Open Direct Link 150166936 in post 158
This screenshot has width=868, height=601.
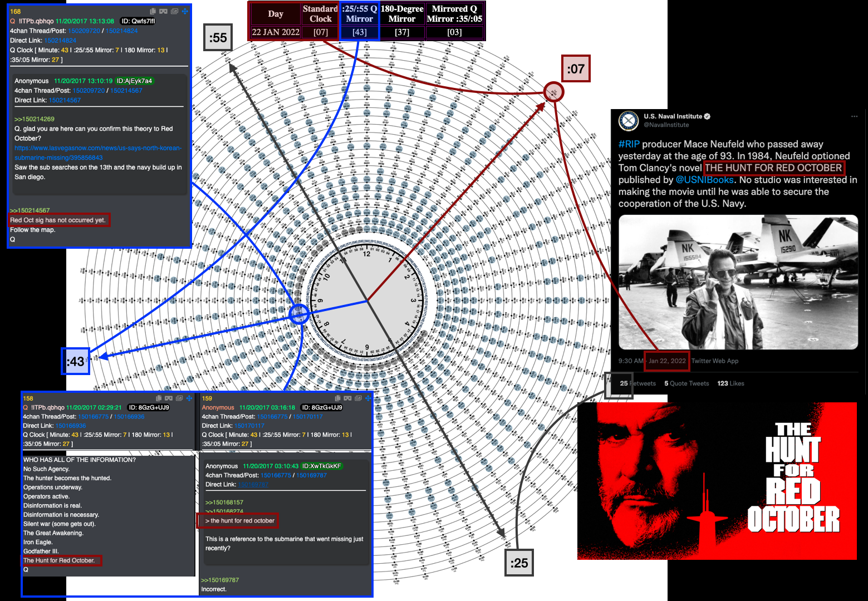pos(71,426)
